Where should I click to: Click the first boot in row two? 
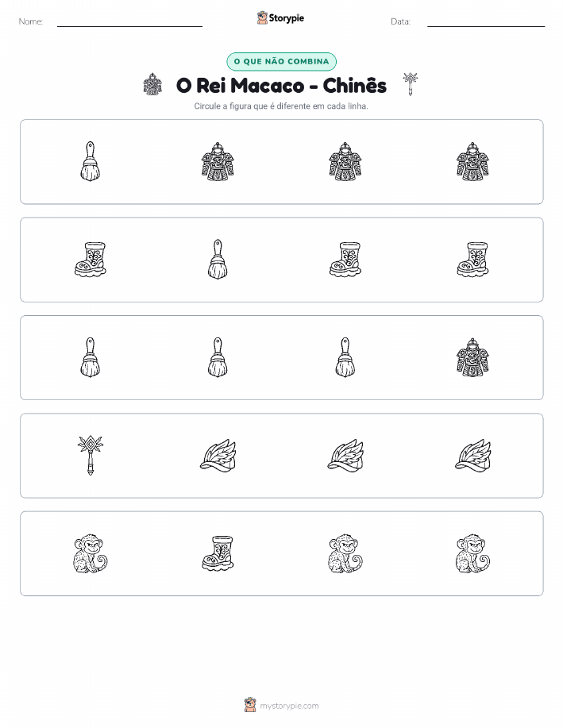[90, 259]
